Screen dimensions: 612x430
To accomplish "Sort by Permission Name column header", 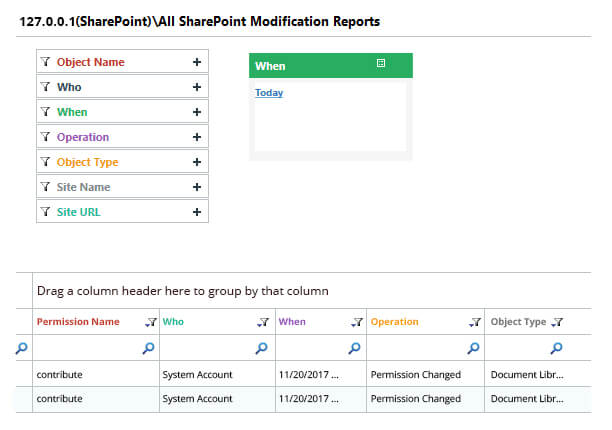I will (78, 322).
